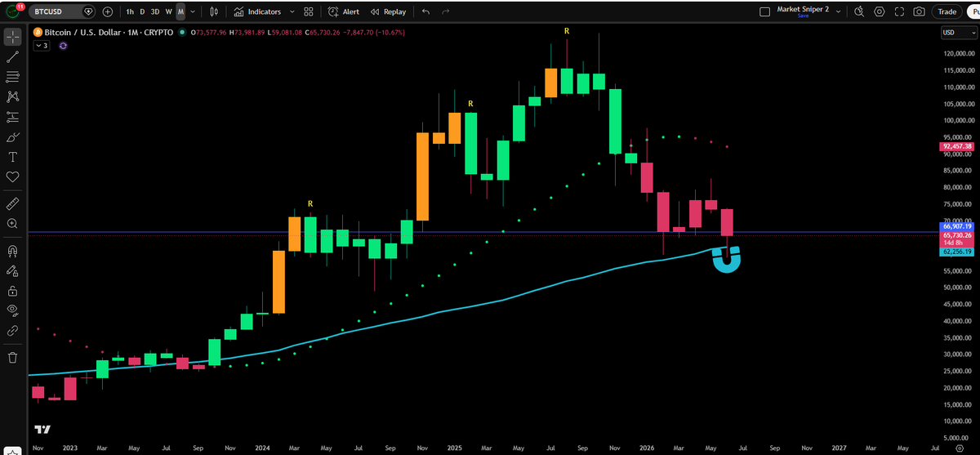The height and width of the screenshot is (455, 980).
Task: Open the quick search icon
Action: 860,12
